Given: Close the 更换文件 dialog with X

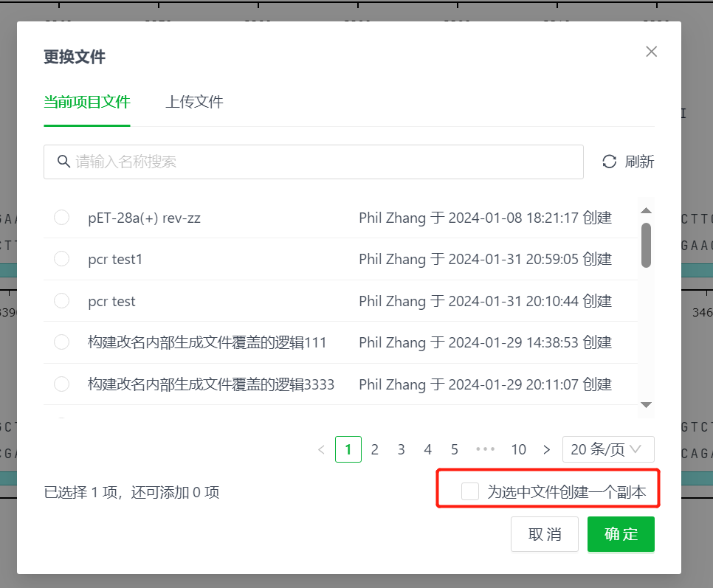Looking at the screenshot, I should (x=651, y=52).
